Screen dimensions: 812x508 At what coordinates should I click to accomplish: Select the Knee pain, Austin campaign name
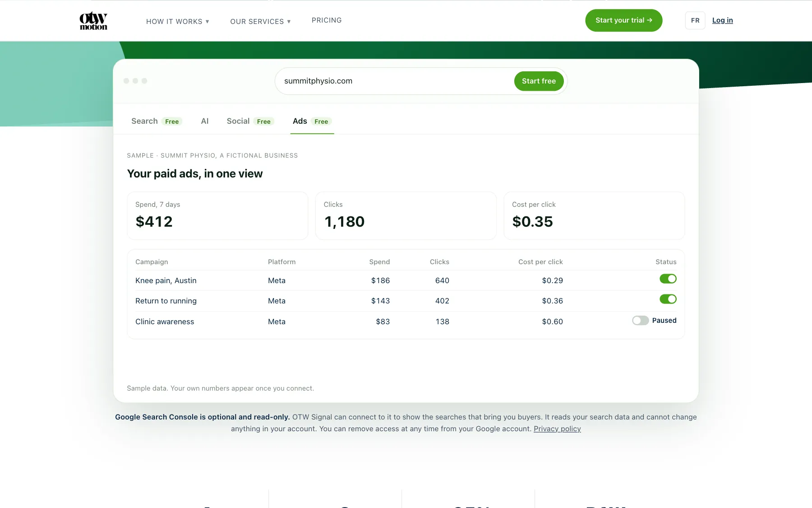[166, 280]
